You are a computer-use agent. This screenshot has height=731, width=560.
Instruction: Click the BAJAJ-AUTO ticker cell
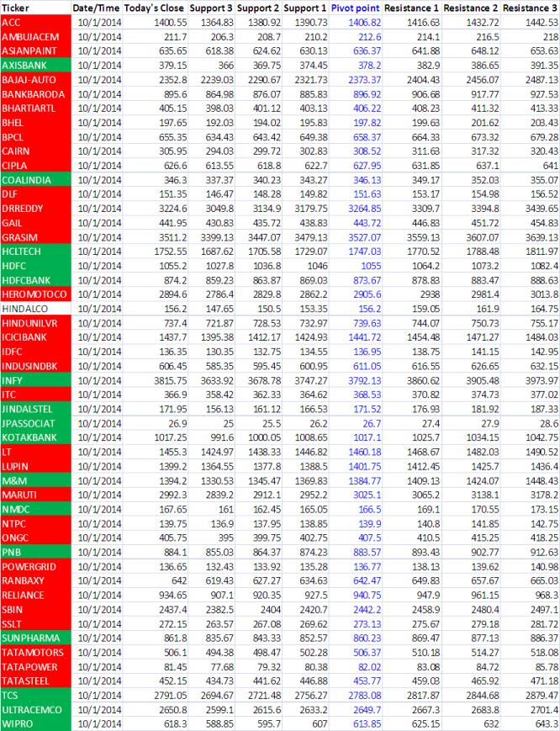tap(36, 80)
